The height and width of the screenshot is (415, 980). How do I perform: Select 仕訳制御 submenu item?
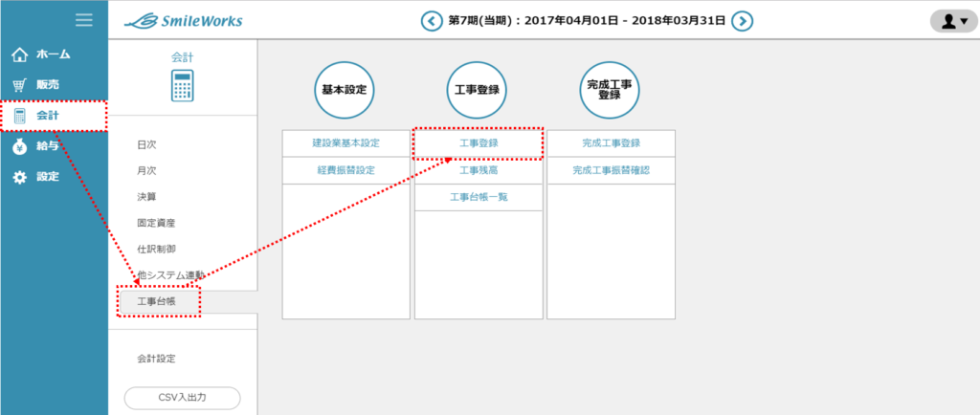tap(156, 249)
